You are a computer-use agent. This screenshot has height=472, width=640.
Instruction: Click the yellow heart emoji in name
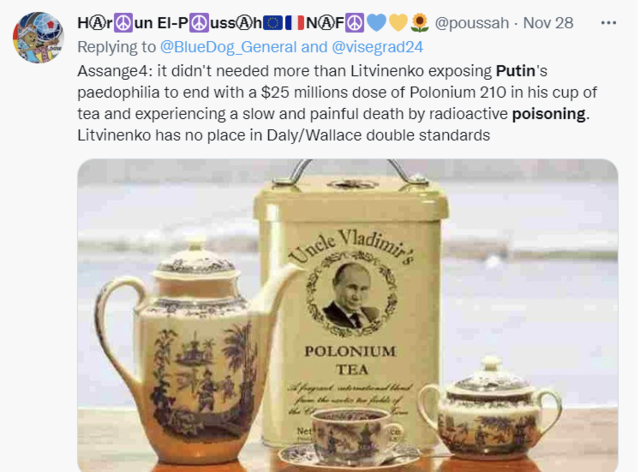[x=398, y=23]
